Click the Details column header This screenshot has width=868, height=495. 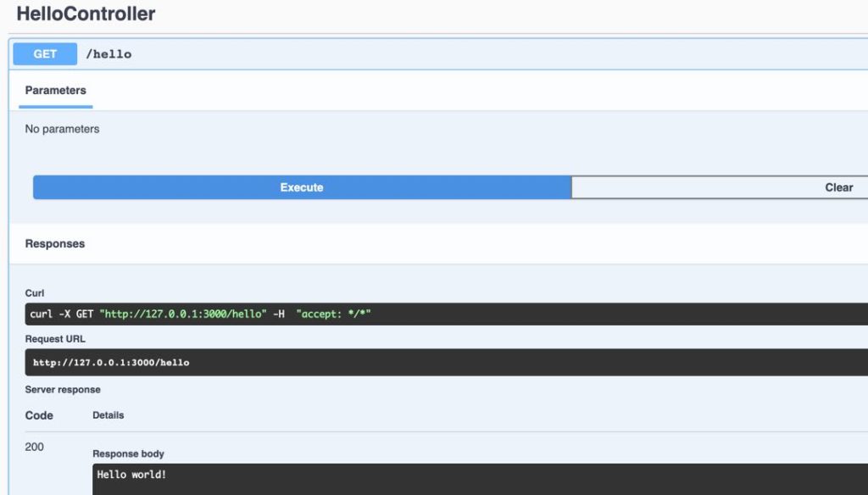tap(108, 415)
